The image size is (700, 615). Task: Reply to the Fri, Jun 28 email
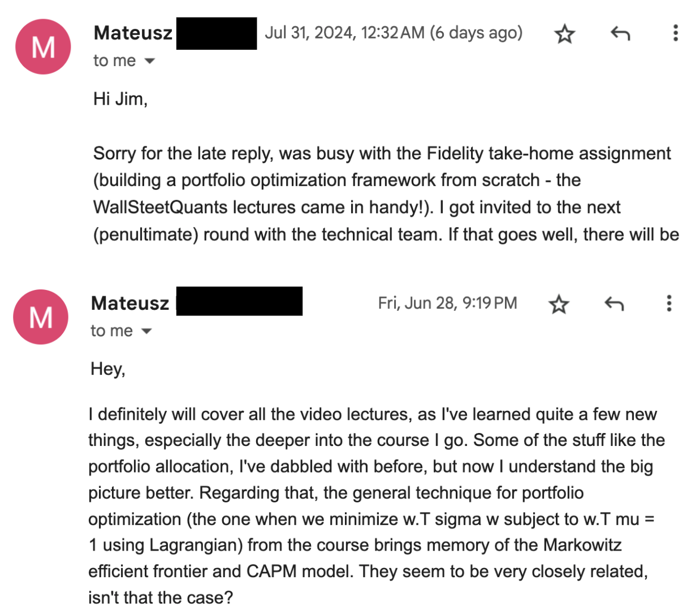614,304
